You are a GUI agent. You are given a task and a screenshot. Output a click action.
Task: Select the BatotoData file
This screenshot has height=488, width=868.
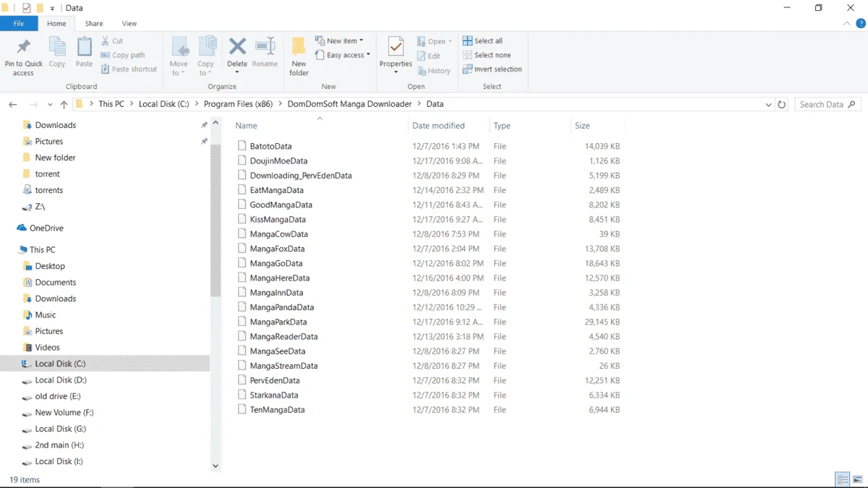click(271, 146)
